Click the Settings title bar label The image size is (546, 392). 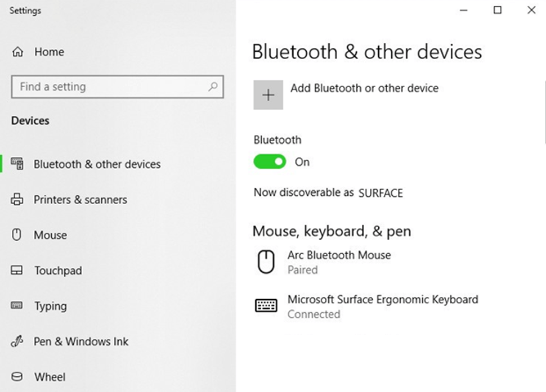tap(25, 10)
